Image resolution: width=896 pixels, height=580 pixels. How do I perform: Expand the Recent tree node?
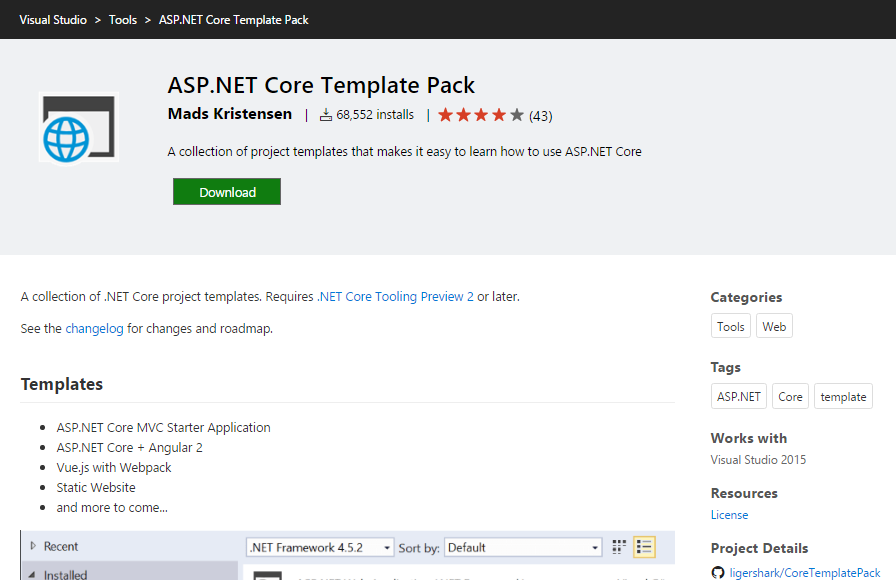pyautogui.click(x=33, y=546)
